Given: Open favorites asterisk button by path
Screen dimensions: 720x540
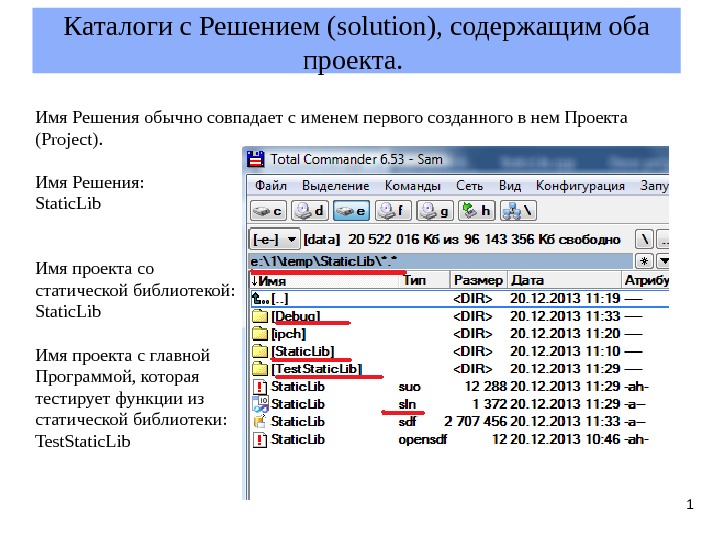Looking at the screenshot, I should tap(644, 261).
